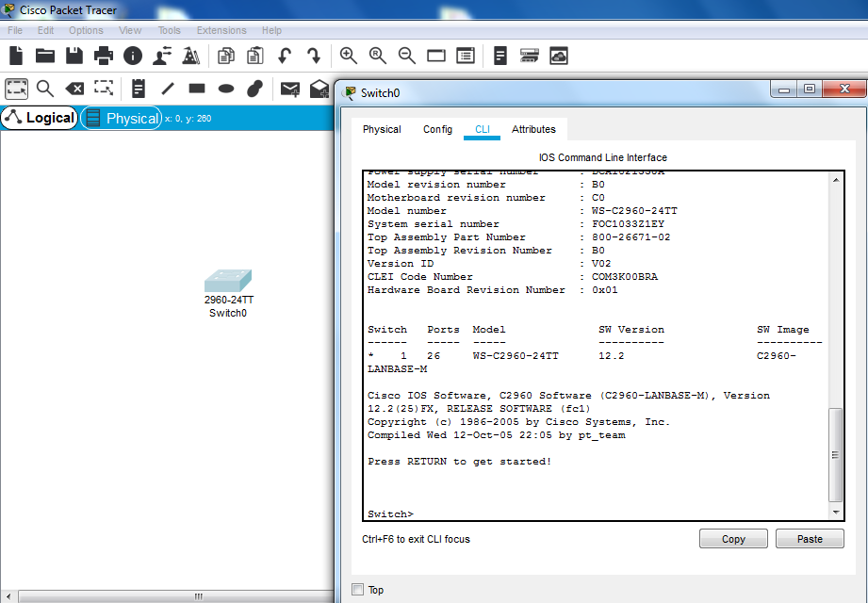Open the Extensions menu
The width and height of the screenshot is (868, 603).
[x=221, y=30]
